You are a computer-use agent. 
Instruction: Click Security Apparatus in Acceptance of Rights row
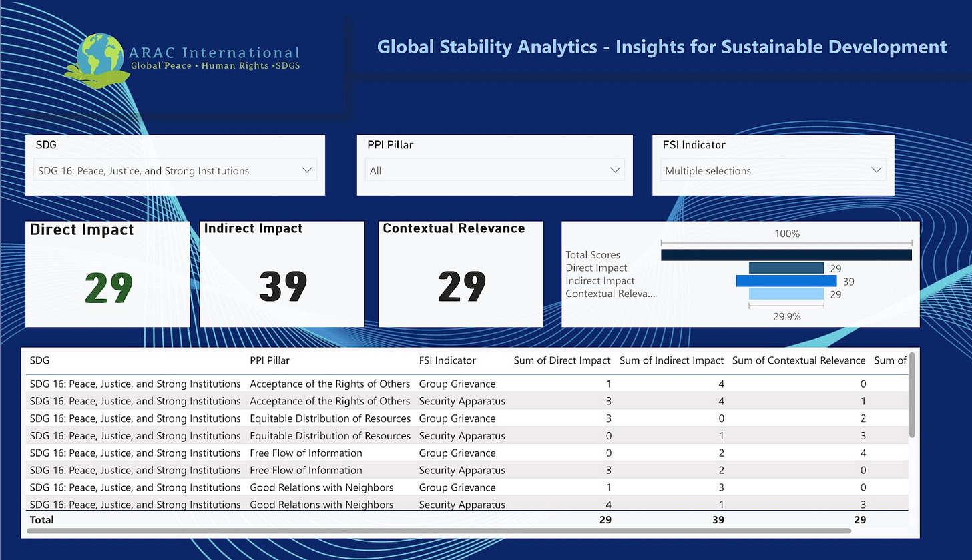tap(462, 401)
